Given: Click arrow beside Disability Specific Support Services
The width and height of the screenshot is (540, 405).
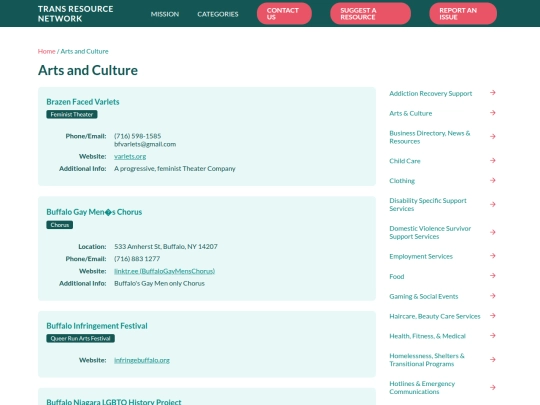Looking at the screenshot, I should [x=493, y=204].
